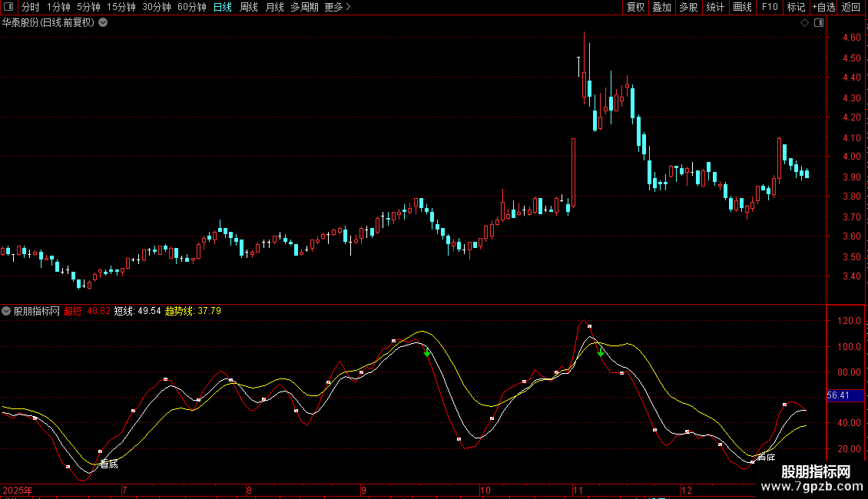Select the 15分钟 period tab
The height and width of the screenshot is (499, 868).
click(121, 7)
